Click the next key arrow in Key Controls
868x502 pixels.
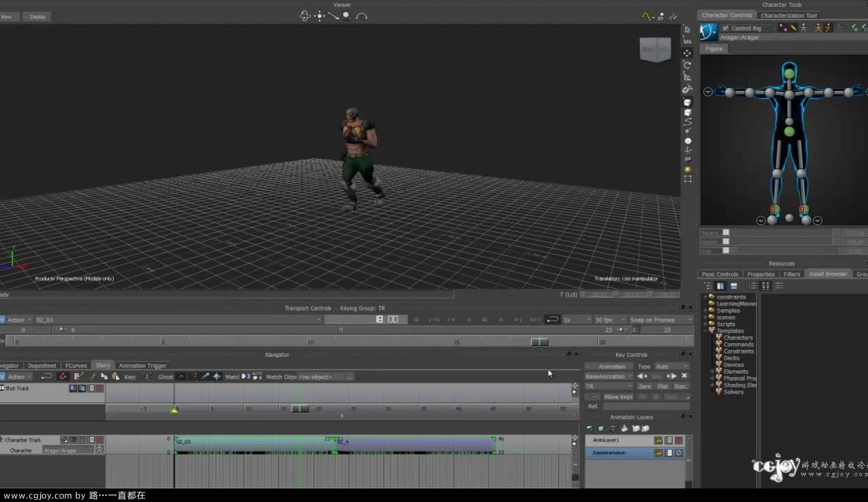point(671,376)
